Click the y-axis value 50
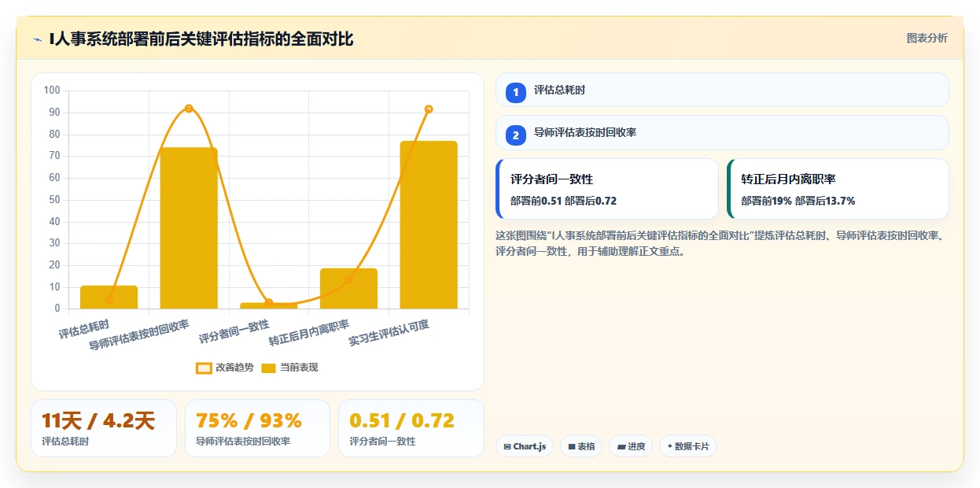 coord(54,200)
